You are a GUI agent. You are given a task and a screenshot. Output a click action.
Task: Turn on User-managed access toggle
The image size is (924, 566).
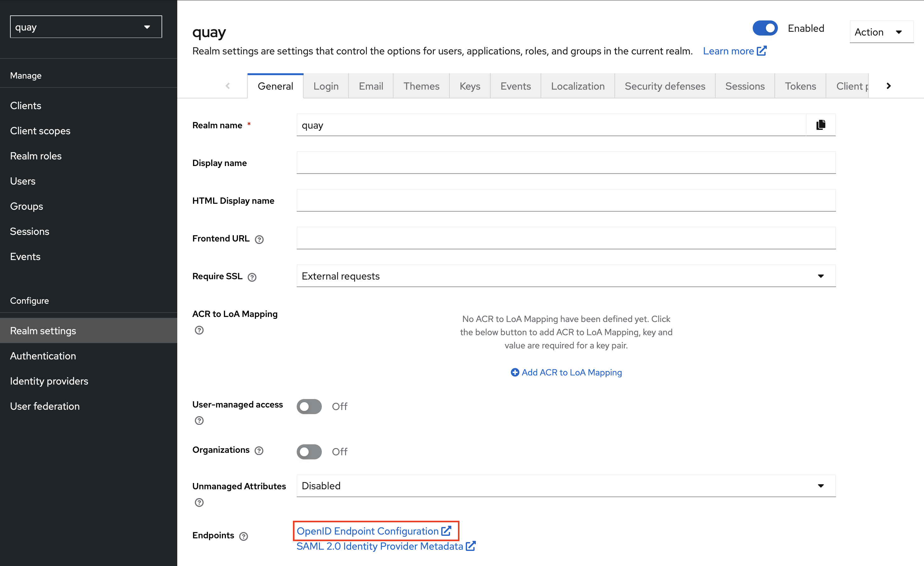coord(309,406)
